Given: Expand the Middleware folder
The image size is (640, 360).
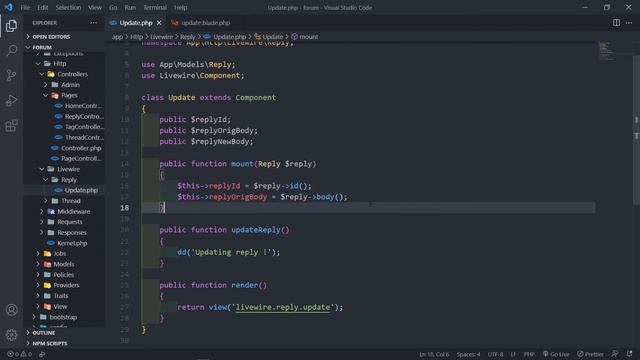Looking at the screenshot, I should (x=73, y=211).
